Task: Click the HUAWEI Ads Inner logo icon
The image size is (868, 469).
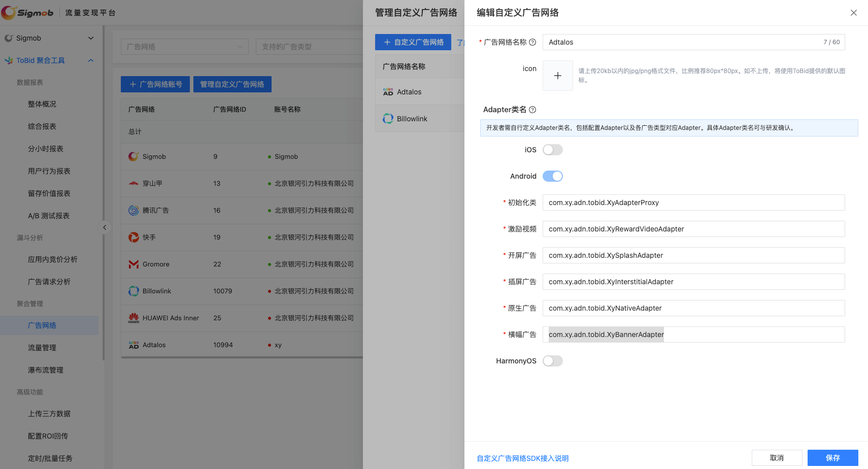Action: 133,318
